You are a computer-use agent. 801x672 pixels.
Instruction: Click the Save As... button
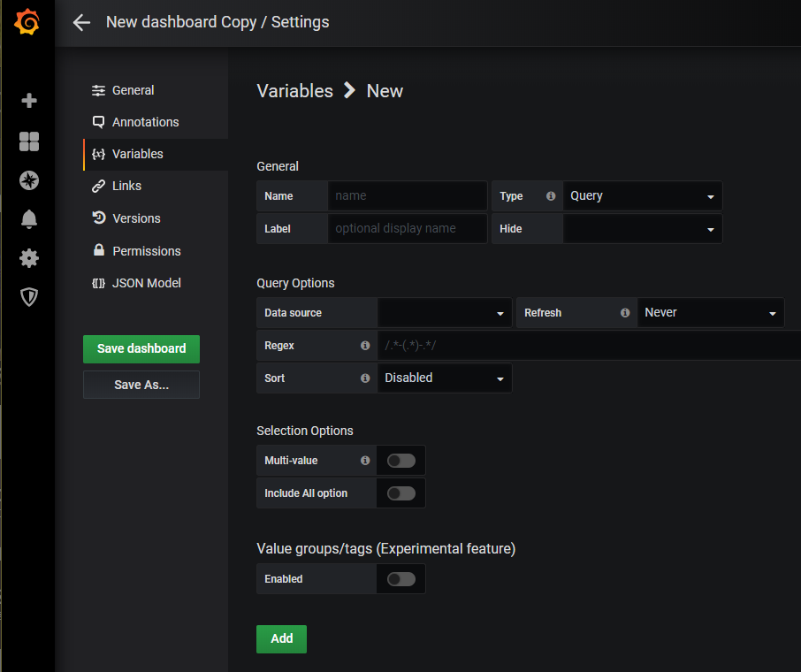141,385
